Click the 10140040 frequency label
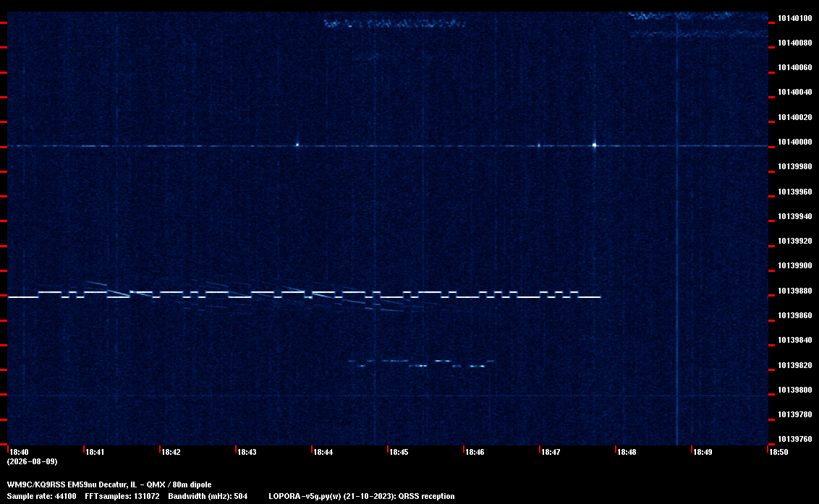The image size is (819, 504). [794, 92]
